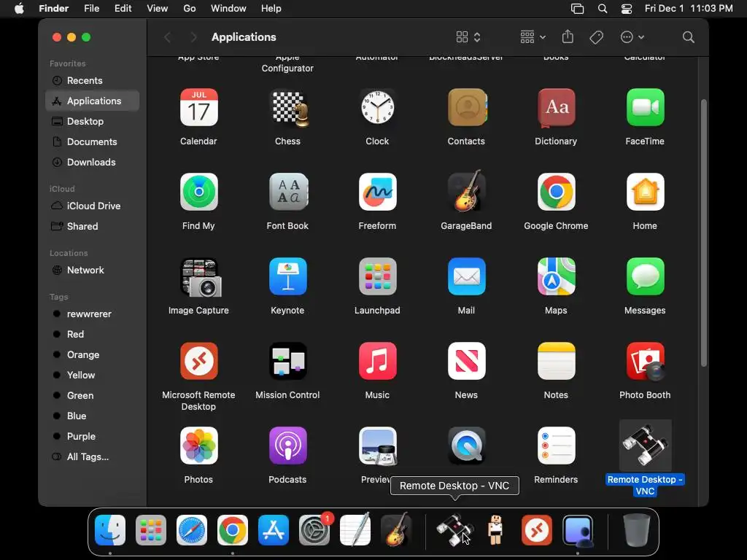Filter by the Orange tag

coord(93,355)
